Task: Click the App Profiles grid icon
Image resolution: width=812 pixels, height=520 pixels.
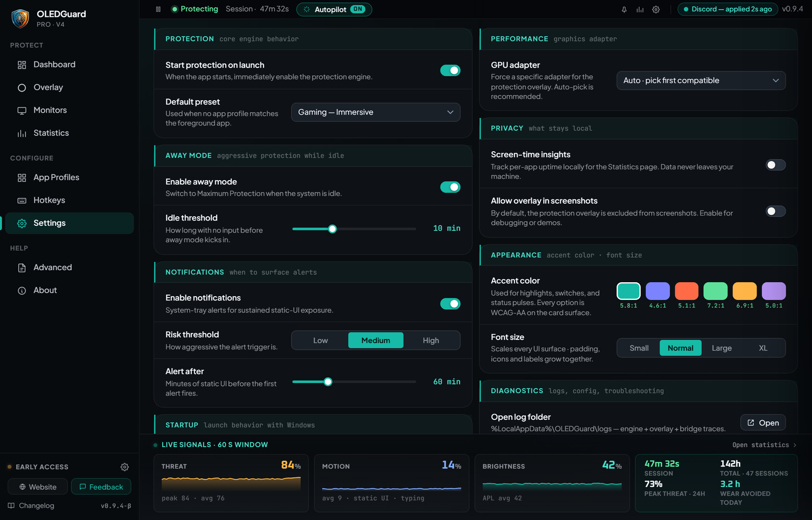Action: tap(22, 178)
